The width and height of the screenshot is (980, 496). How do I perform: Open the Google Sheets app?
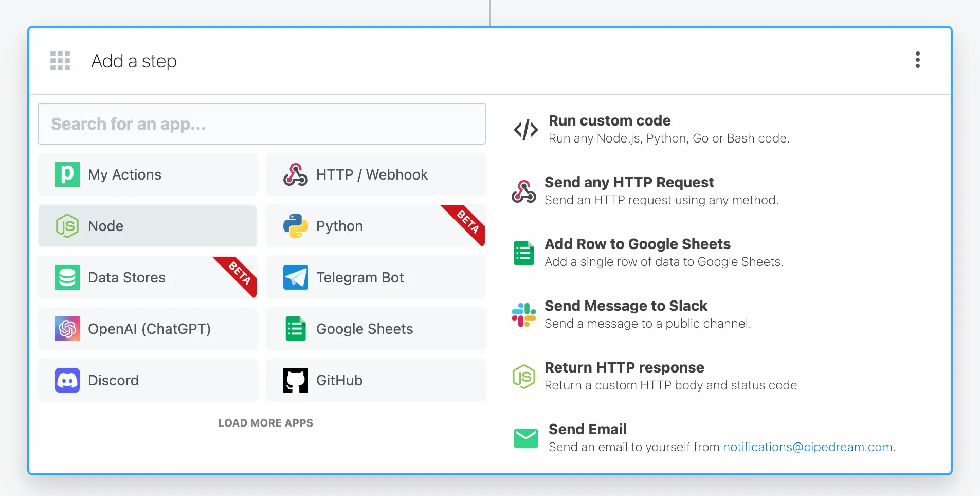coord(375,328)
